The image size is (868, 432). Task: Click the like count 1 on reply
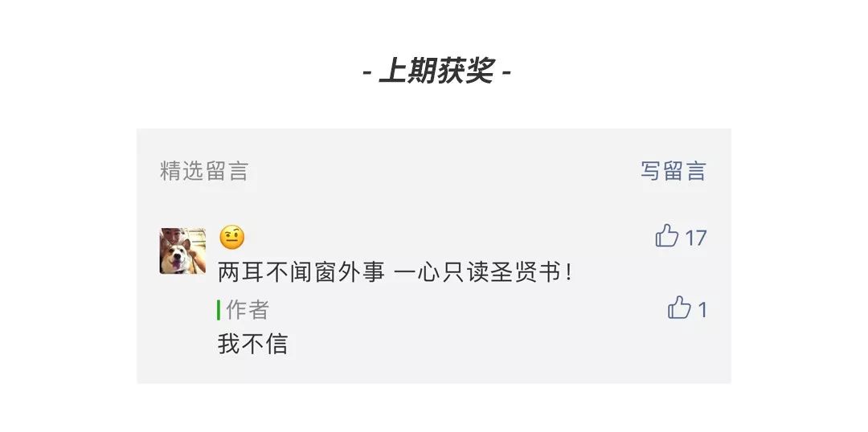click(x=702, y=310)
